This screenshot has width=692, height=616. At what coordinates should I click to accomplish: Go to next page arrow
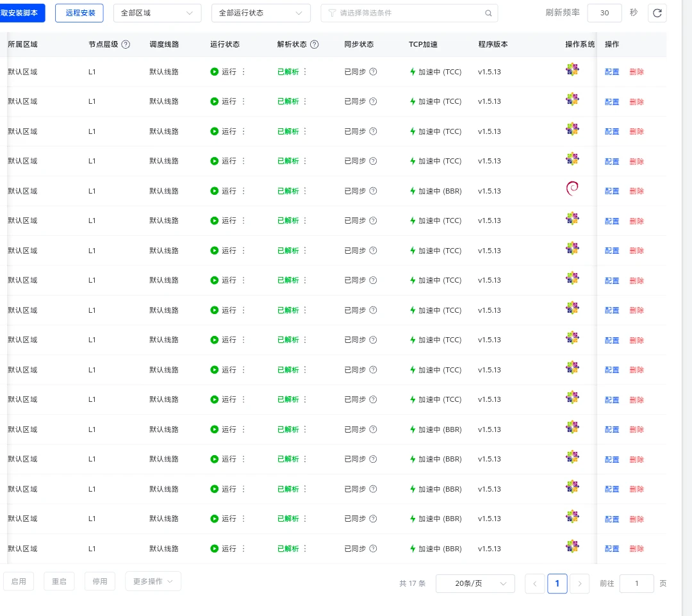[x=579, y=583]
